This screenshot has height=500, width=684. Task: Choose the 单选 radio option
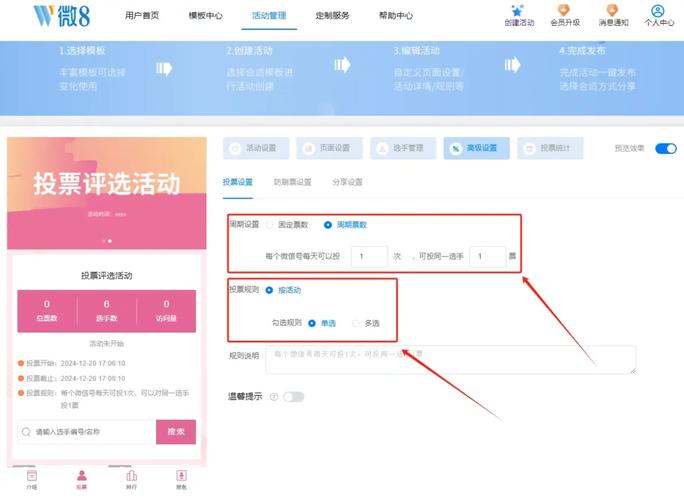coord(314,323)
